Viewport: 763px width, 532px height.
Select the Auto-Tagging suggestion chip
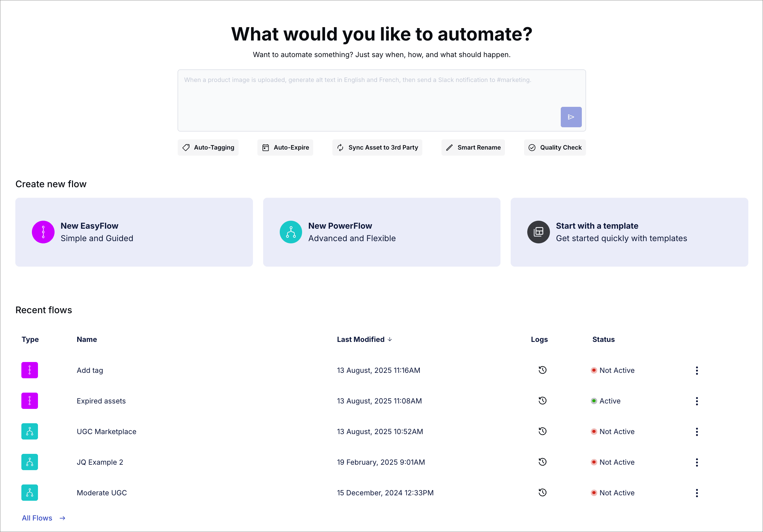coord(208,148)
